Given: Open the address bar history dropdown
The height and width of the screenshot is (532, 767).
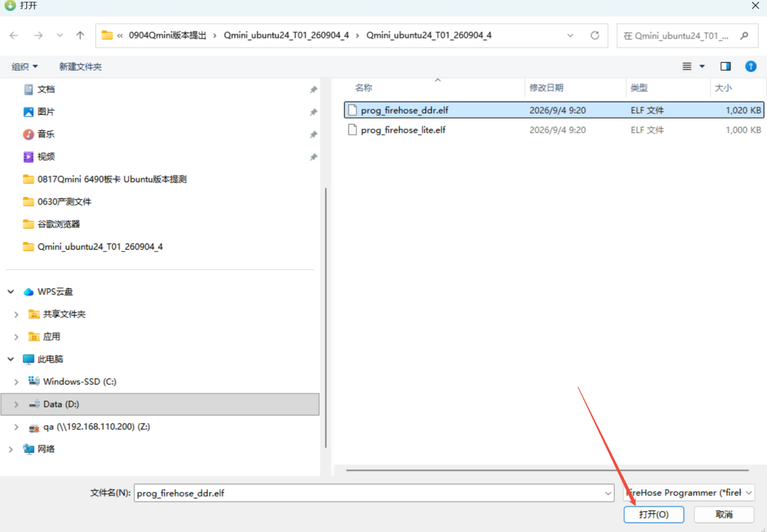Looking at the screenshot, I should coord(571,36).
